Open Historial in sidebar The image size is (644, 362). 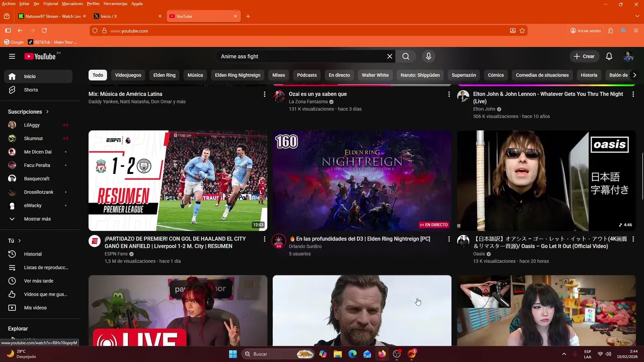(x=38, y=254)
